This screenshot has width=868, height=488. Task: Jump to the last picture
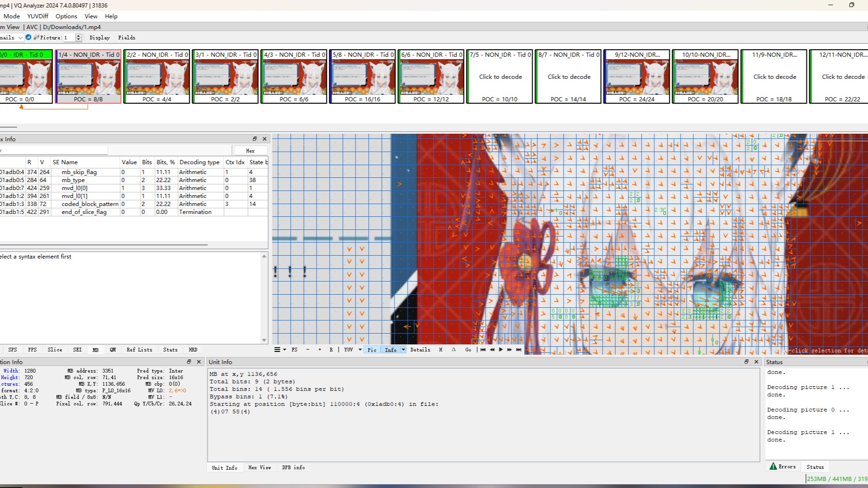(x=519, y=350)
